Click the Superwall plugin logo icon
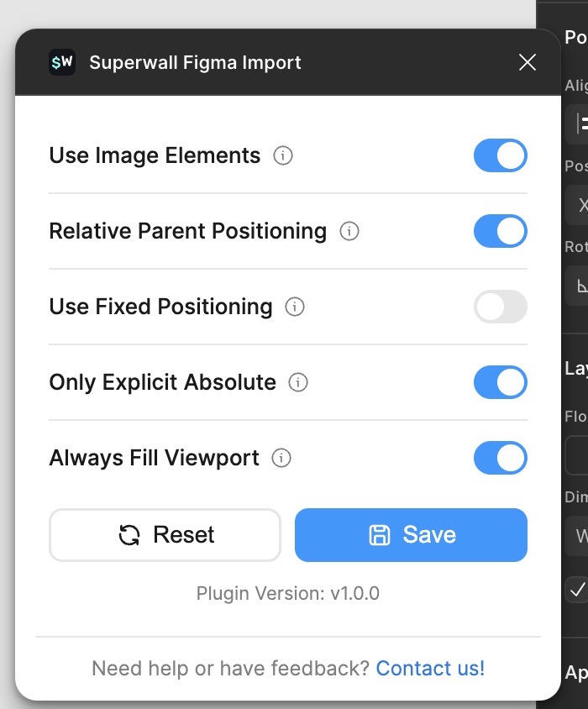The width and height of the screenshot is (588, 709). pos(61,61)
